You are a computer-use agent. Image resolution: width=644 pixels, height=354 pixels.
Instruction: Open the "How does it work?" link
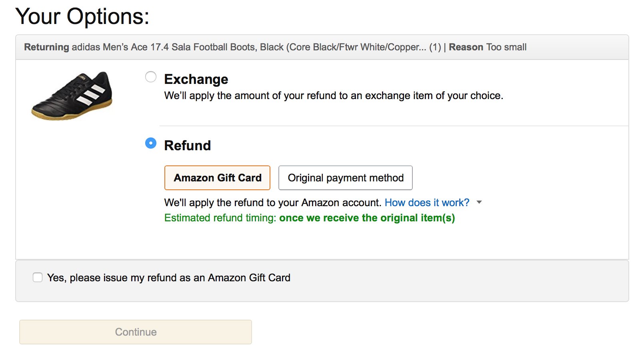click(x=427, y=203)
